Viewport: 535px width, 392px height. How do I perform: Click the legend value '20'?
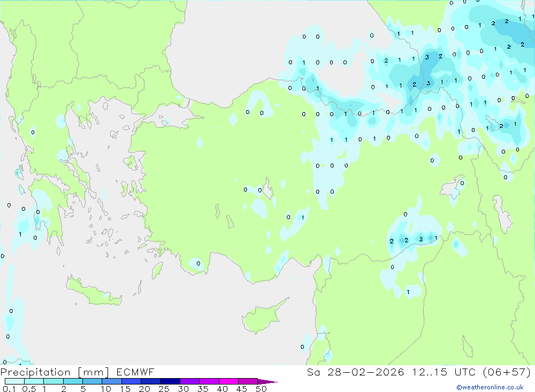(x=144, y=389)
